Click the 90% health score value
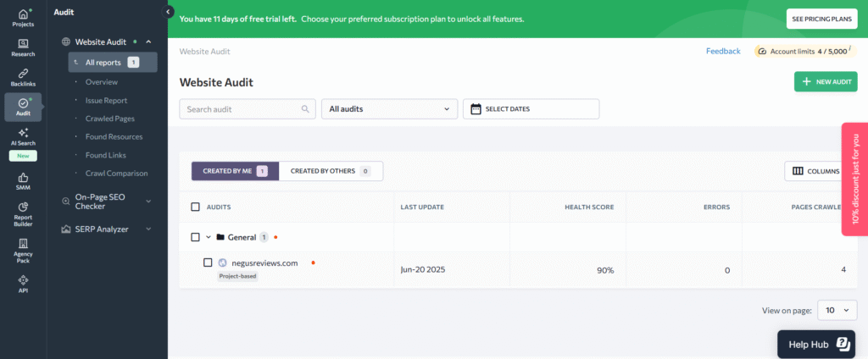Viewport: 868px width, 359px height. click(x=604, y=270)
